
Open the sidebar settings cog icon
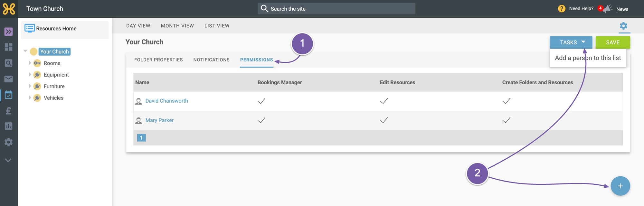click(9, 142)
